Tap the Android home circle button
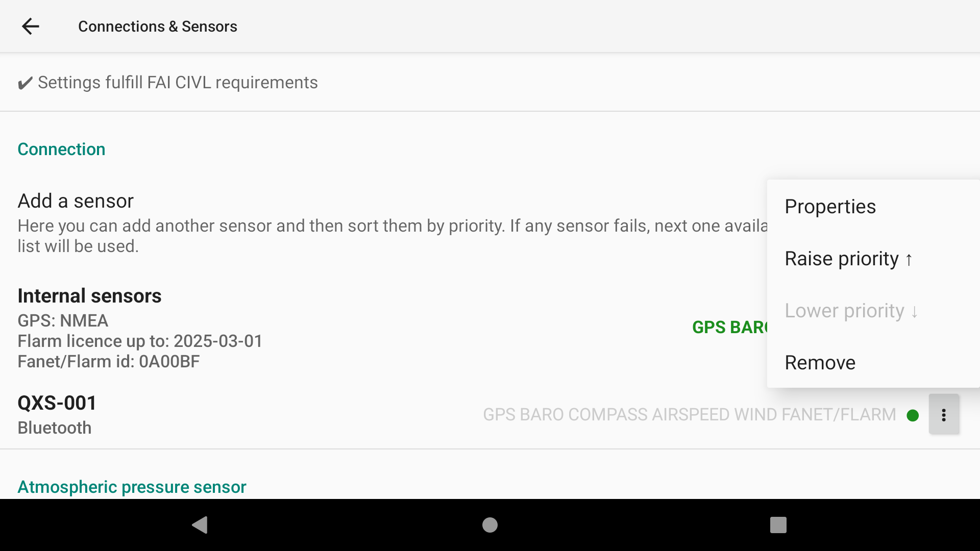 tap(490, 524)
